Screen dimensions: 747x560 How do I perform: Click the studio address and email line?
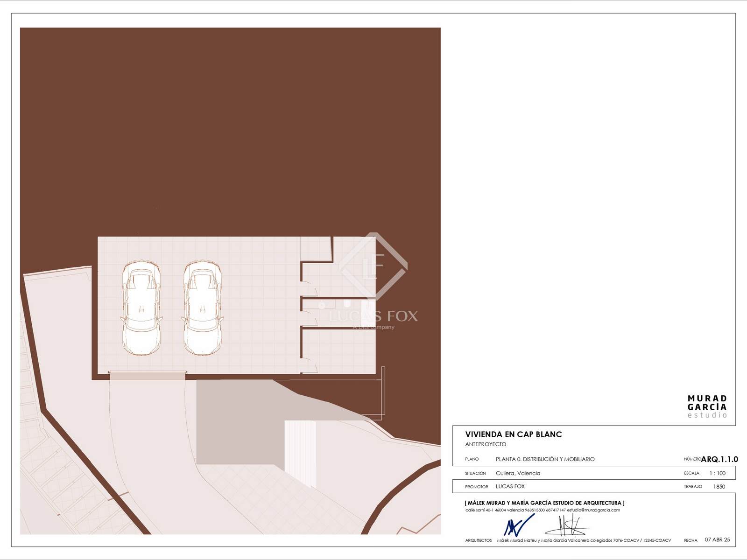(x=543, y=510)
